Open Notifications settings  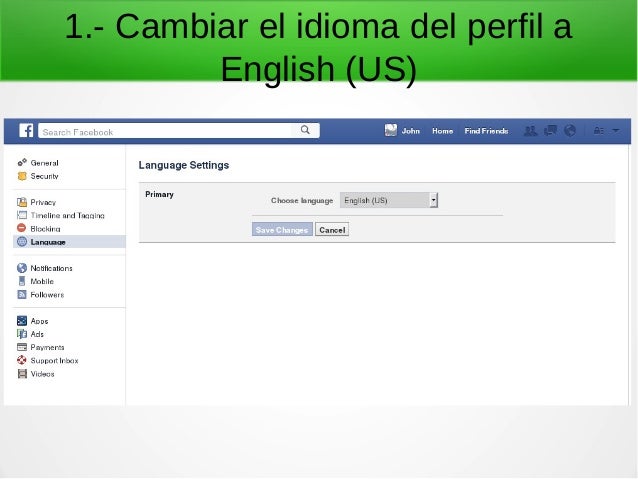pyautogui.click(x=51, y=268)
